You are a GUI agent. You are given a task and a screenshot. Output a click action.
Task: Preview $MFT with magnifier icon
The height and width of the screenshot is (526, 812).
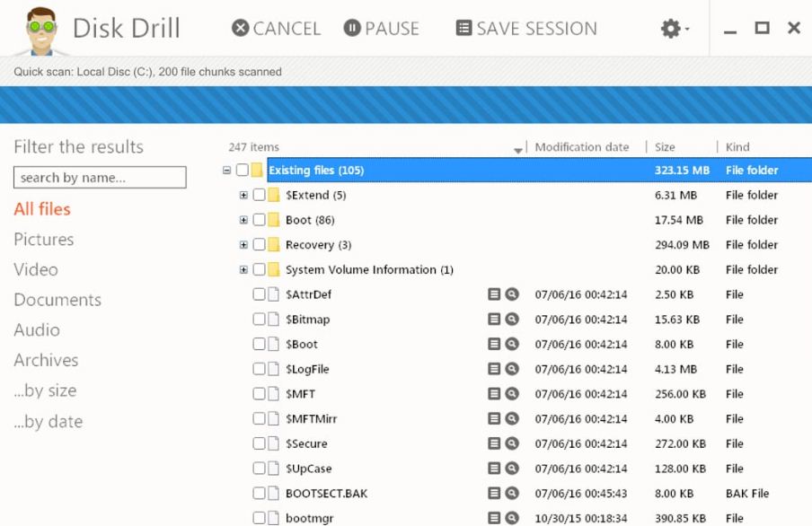click(x=512, y=394)
